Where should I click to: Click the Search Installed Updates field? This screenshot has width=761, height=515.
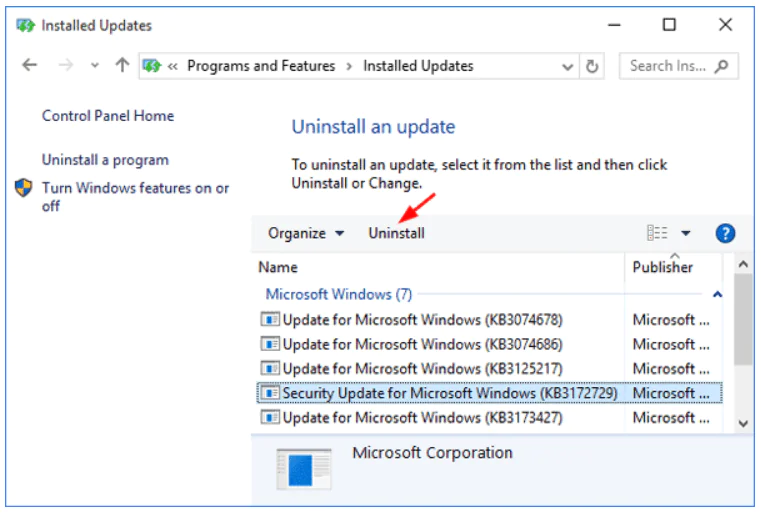pos(667,66)
